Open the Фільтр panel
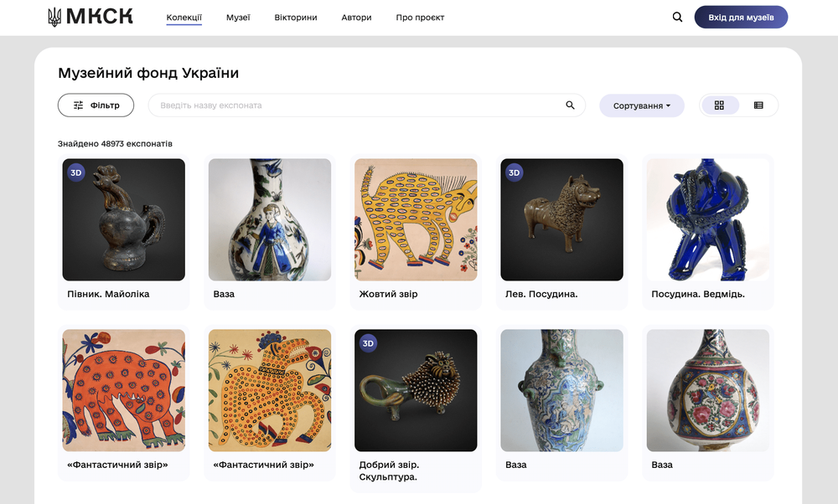The height and width of the screenshot is (504, 838). tap(96, 105)
